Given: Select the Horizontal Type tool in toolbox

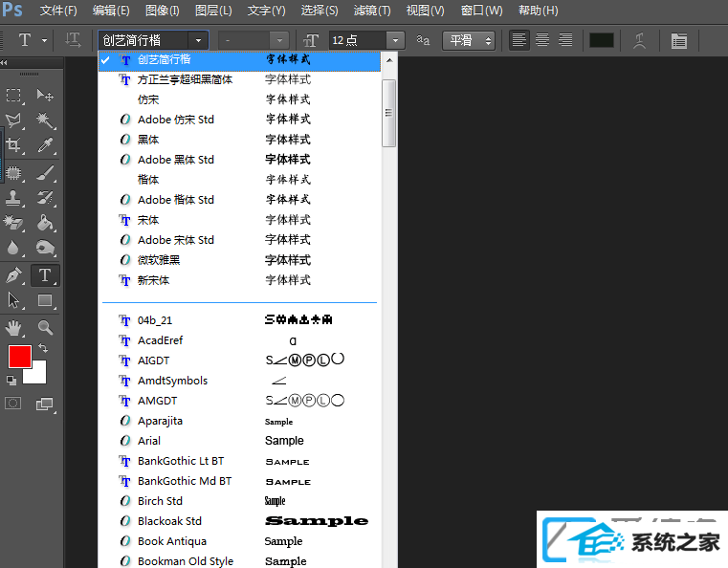Looking at the screenshot, I should point(45,275).
